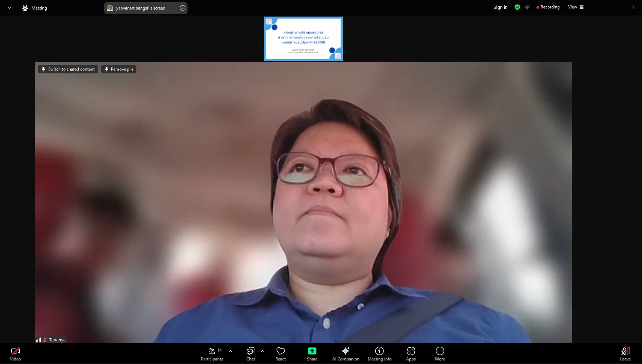Screen dimensions: 642x364
Task: Click Switch to shared content
Action: [x=68, y=69]
